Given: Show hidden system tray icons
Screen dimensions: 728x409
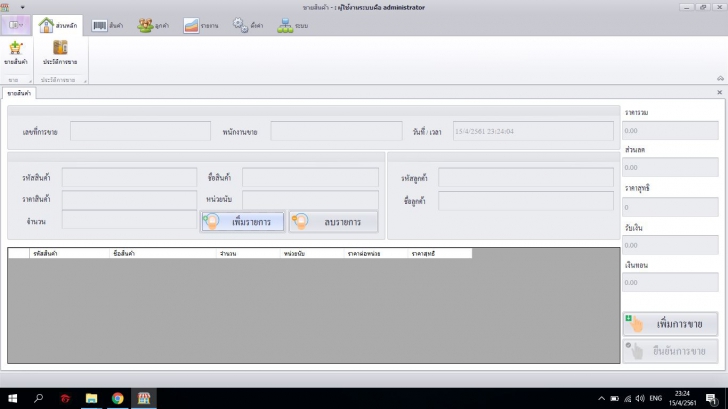Looking at the screenshot, I should [x=601, y=398].
